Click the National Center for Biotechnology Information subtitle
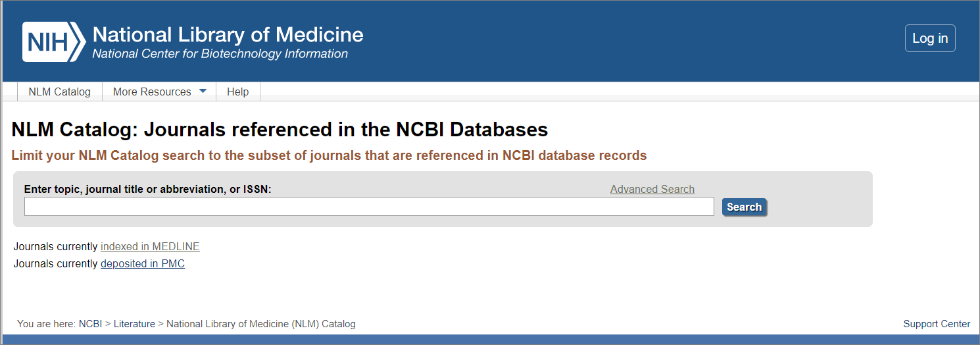 (x=220, y=54)
